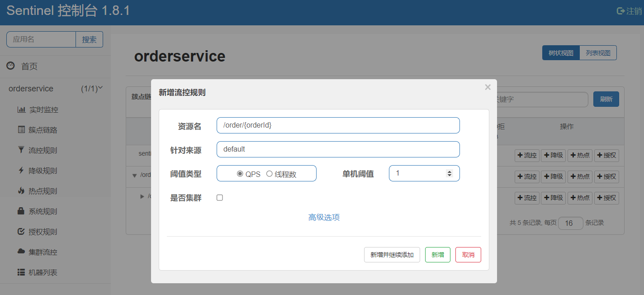Click the 实时监控 chart icon
The image size is (644, 295).
click(21, 109)
